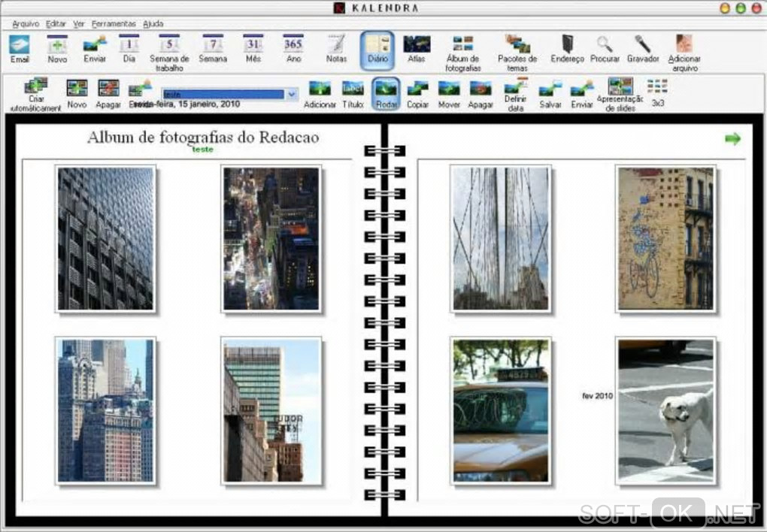Open the Arquivo menu
The height and width of the screenshot is (532, 767).
click(26, 23)
